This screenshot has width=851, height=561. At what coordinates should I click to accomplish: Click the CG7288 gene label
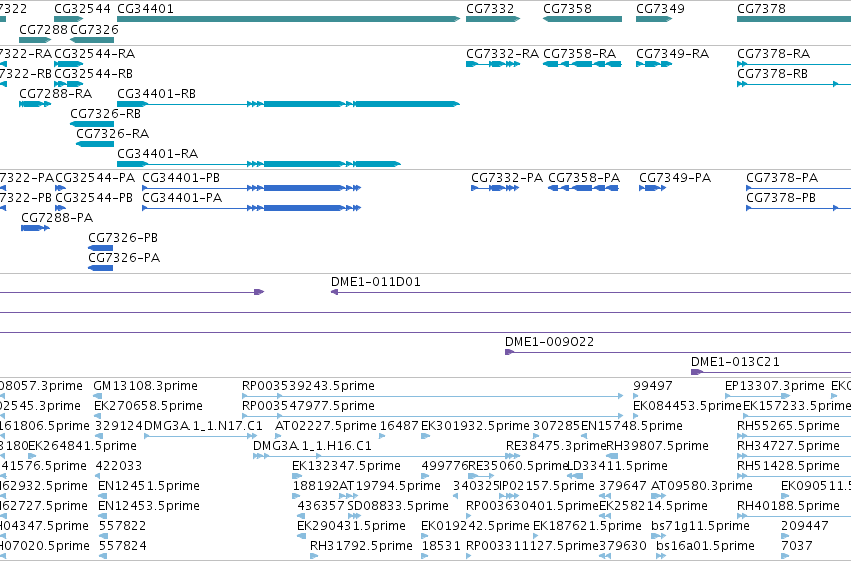coord(43,29)
